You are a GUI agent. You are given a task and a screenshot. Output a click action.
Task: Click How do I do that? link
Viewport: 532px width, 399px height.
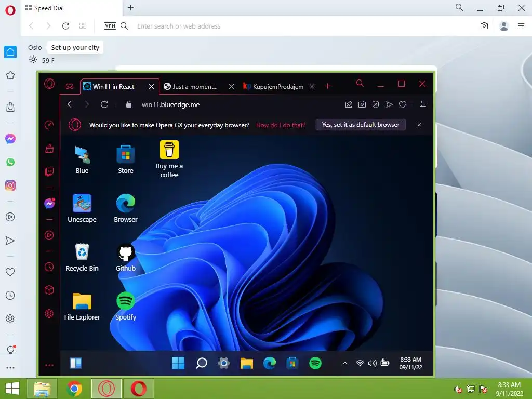coord(281,125)
